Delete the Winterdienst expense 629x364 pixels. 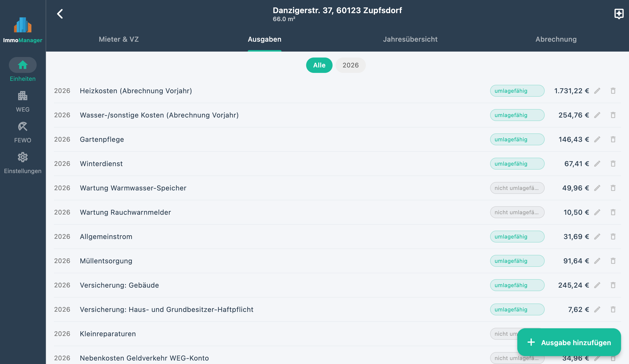point(613,164)
